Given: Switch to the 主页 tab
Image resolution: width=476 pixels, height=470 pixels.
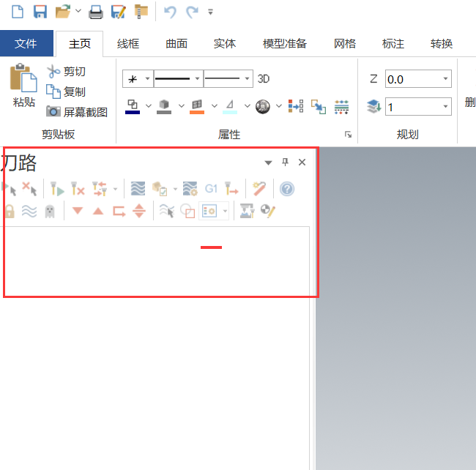Looking at the screenshot, I should pos(80,44).
